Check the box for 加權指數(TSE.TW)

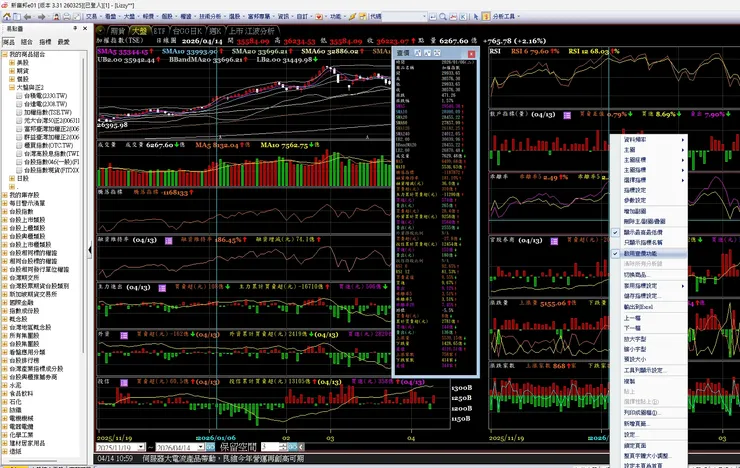coord(19,112)
